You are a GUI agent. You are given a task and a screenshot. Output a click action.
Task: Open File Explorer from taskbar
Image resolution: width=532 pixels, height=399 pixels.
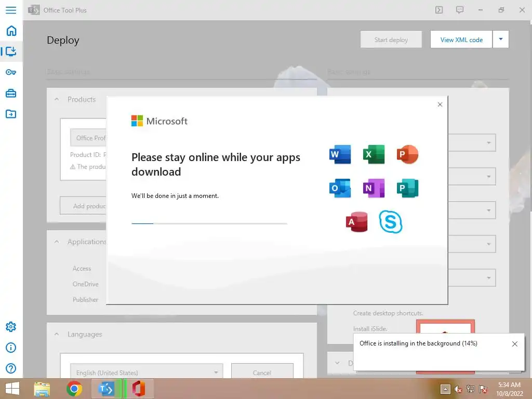coord(42,389)
